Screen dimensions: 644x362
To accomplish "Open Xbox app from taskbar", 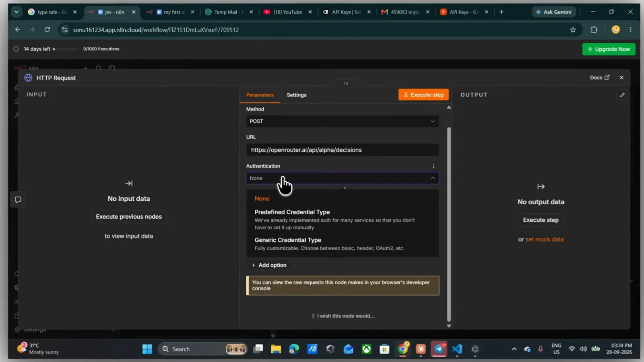I will click(x=366, y=349).
